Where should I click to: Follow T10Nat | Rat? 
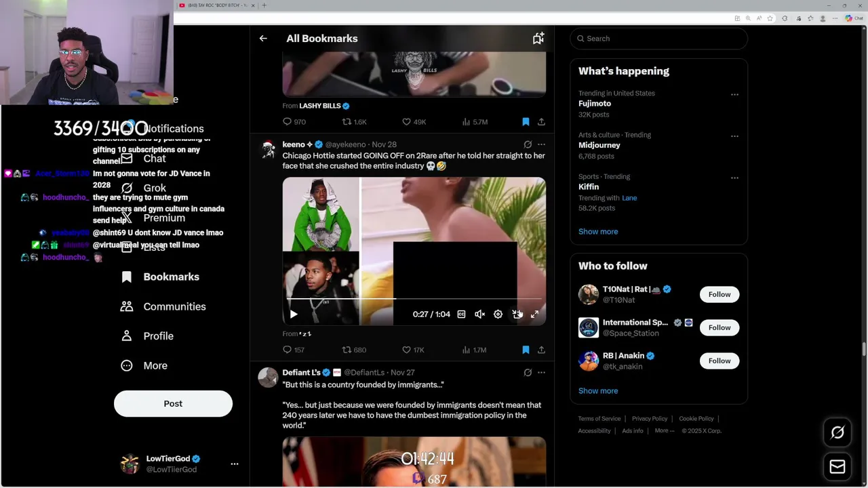pos(719,294)
